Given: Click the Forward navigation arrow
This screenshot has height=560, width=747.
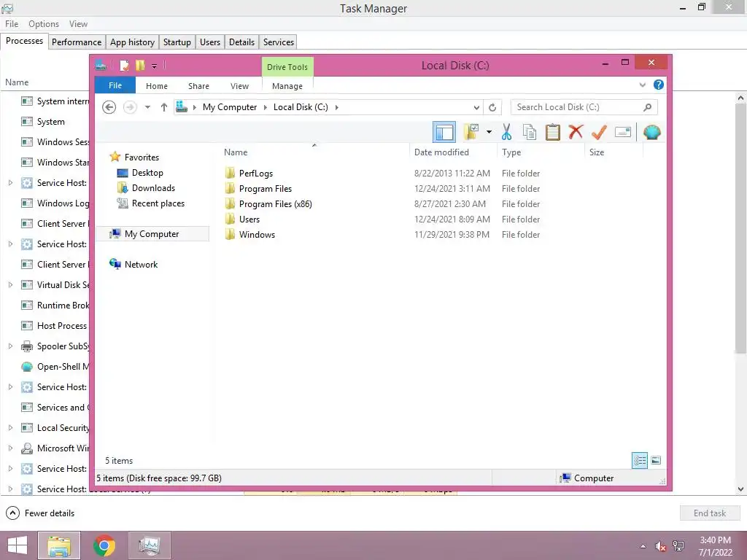Looking at the screenshot, I should pos(130,107).
